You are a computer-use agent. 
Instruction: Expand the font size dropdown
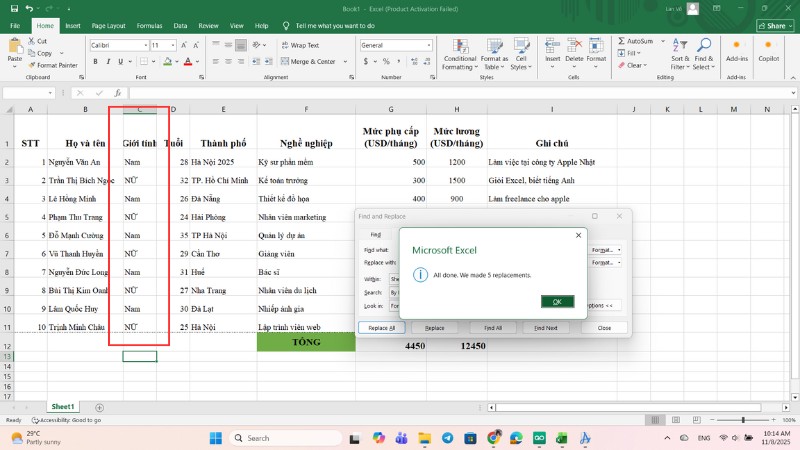(x=172, y=45)
